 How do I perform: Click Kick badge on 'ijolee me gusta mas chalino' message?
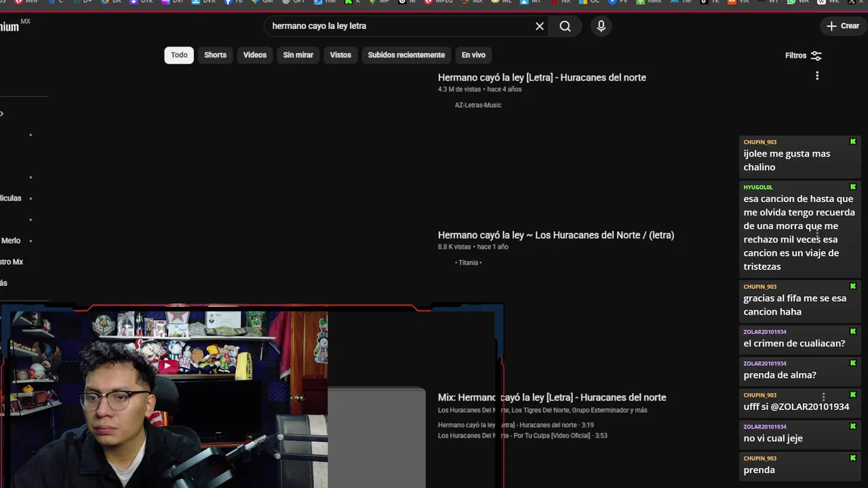click(x=853, y=142)
